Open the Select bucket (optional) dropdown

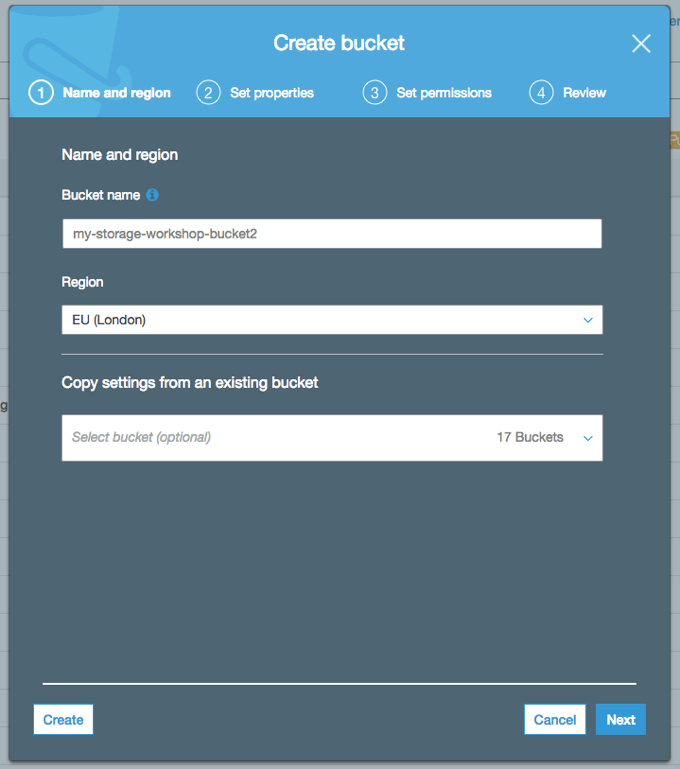[x=332, y=438]
